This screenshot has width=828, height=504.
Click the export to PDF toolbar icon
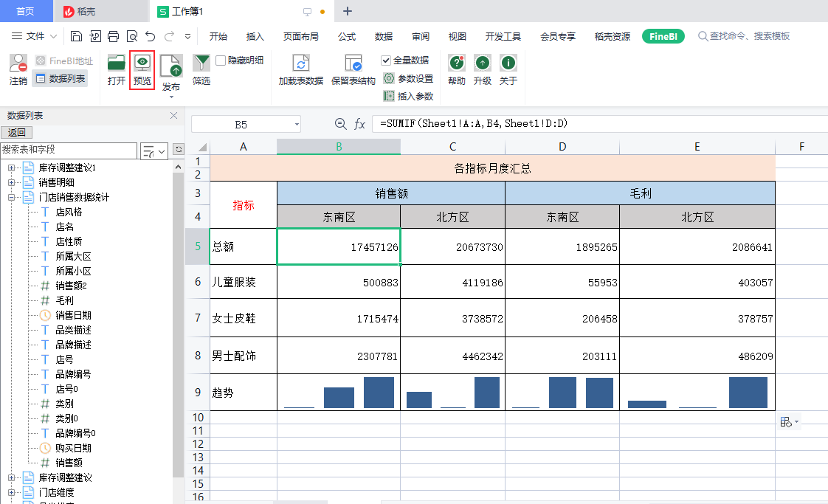tap(95, 36)
